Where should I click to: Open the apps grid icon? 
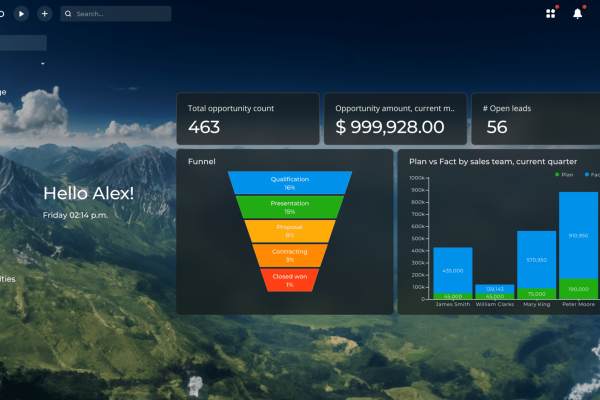[550, 13]
